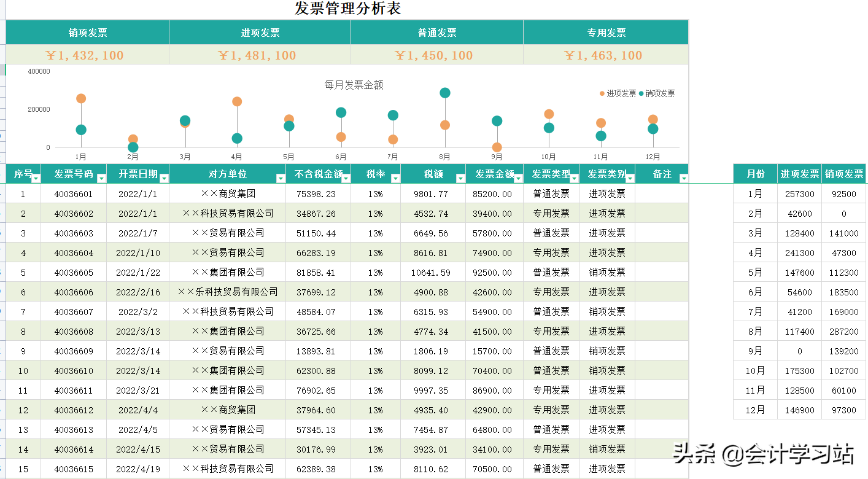
Task: Open the 开票日期 column filter dropdown
Action: 163,178
